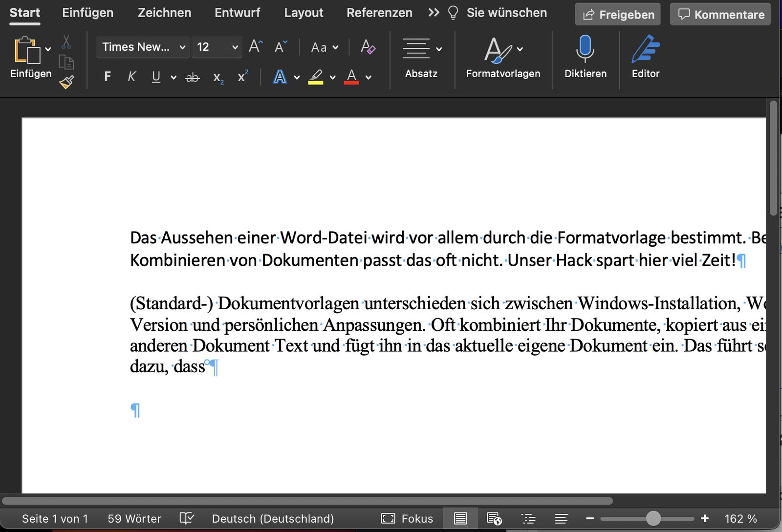
Task: Click the zoom slider handle
Action: coord(653,518)
